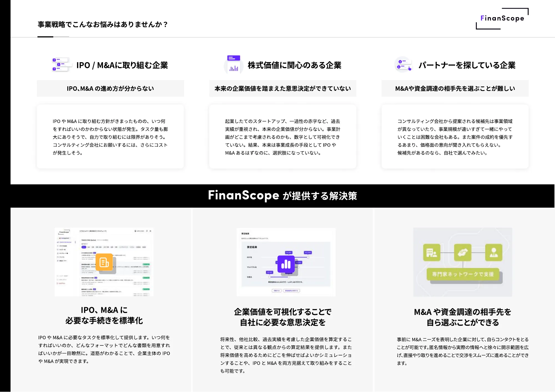This screenshot has width=555, height=392.
Task: Click the stock value bar chart icon
Action: click(233, 64)
